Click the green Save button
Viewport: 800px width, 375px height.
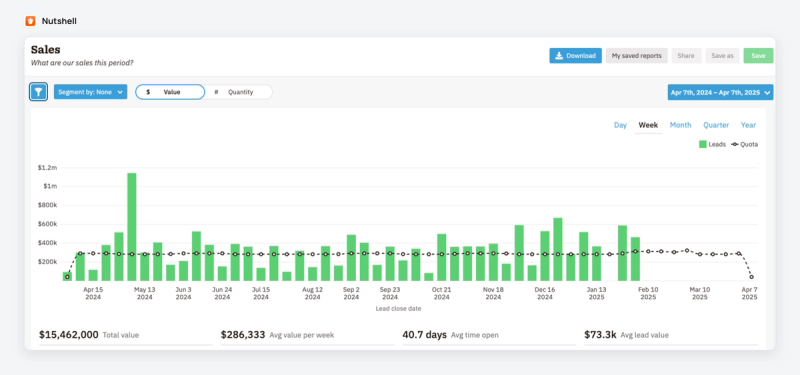(758, 56)
